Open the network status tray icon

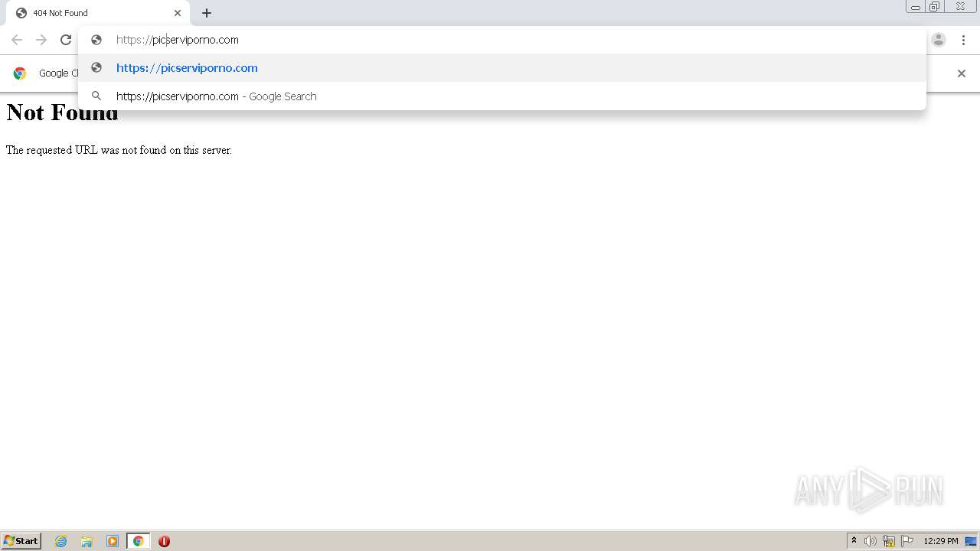(x=889, y=541)
